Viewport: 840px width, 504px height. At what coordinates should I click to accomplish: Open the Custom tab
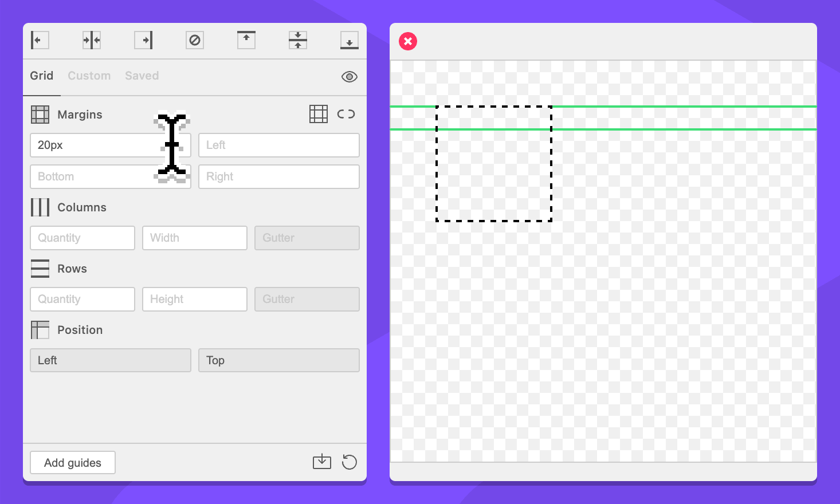[x=89, y=76]
